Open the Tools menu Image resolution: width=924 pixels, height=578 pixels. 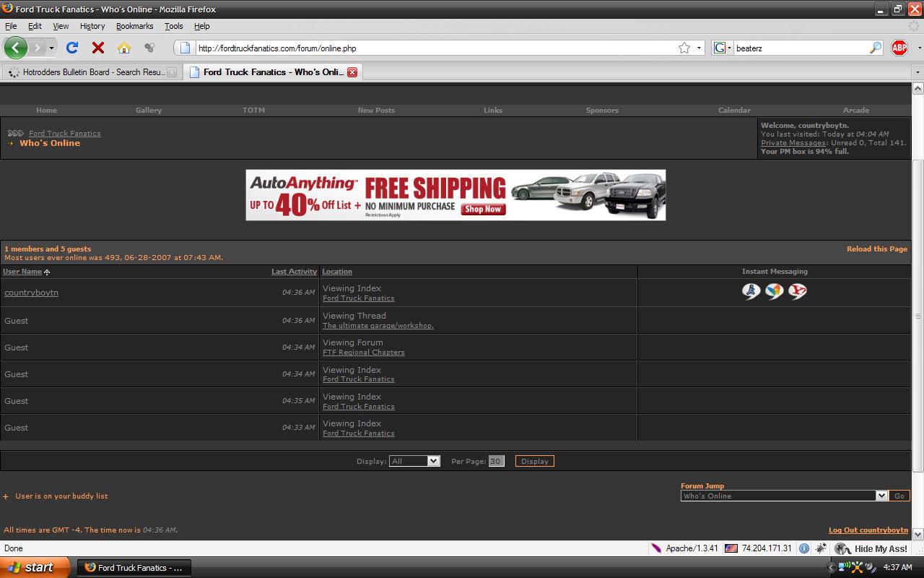coord(173,26)
